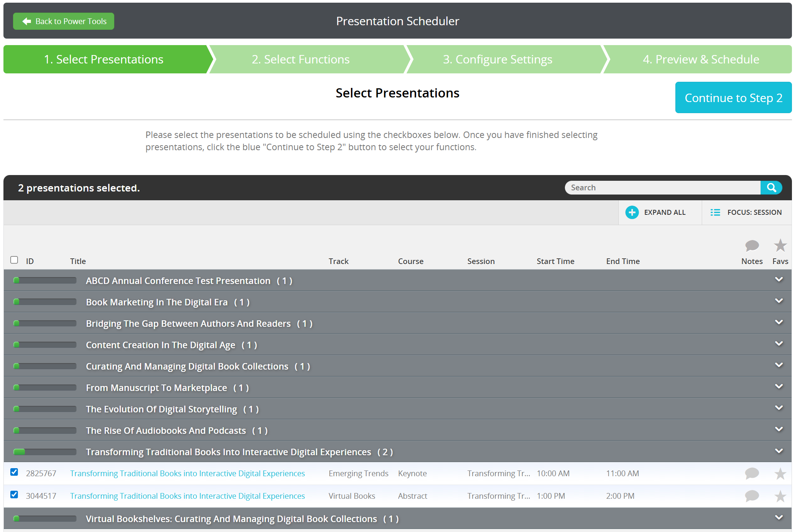Expand ABCD Annual Conference Test Presentation chevron
Image resolution: width=795 pixels, height=532 pixels.
click(x=779, y=280)
